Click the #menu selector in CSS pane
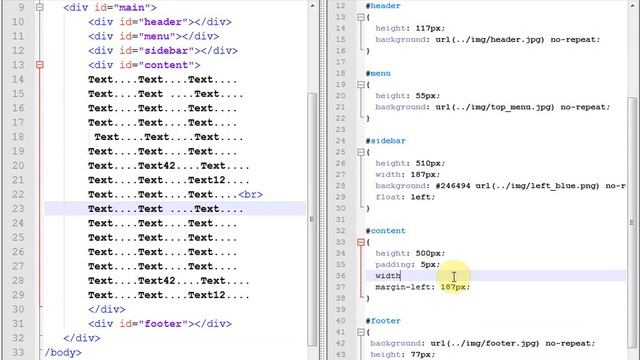The height and width of the screenshot is (360, 640). tap(378, 73)
